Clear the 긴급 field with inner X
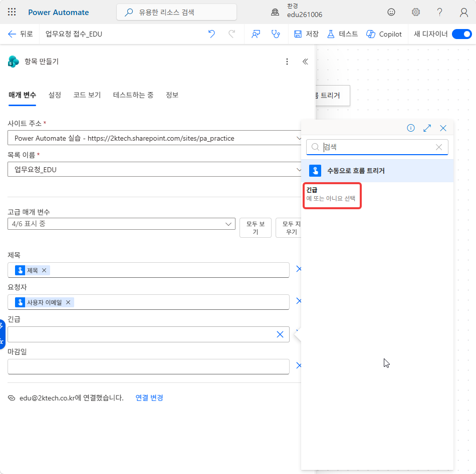Viewport: 476px width, 474px height. coord(280,334)
